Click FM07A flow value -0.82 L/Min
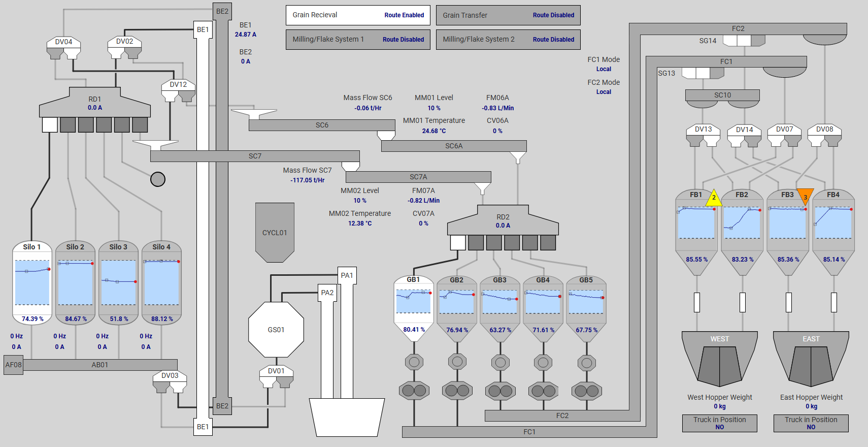The image size is (868, 447). (x=424, y=201)
